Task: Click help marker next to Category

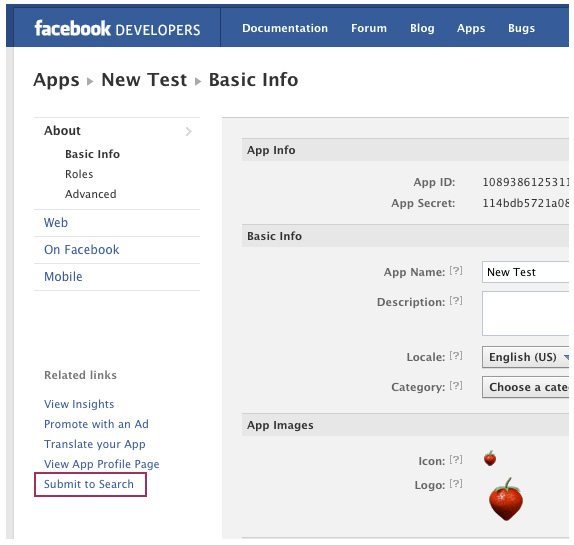Action: click(x=456, y=386)
